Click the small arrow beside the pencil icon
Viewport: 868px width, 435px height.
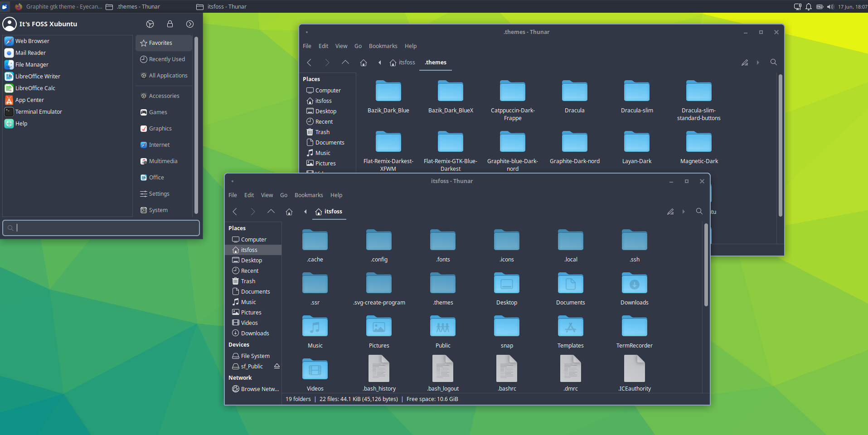pyautogui.click(x=683, y=212)
